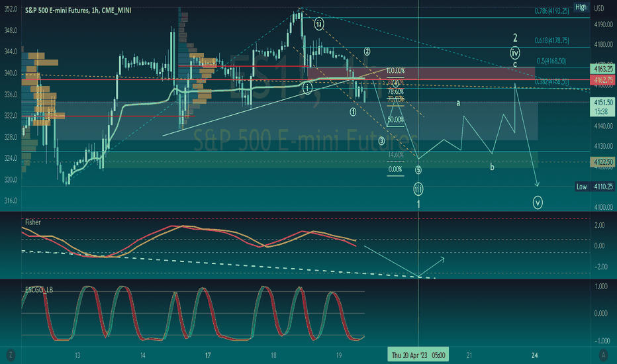Click the 0.618 (4178.75) Fibonacci label
Screen dimensions: 617x364
(551, 40)
